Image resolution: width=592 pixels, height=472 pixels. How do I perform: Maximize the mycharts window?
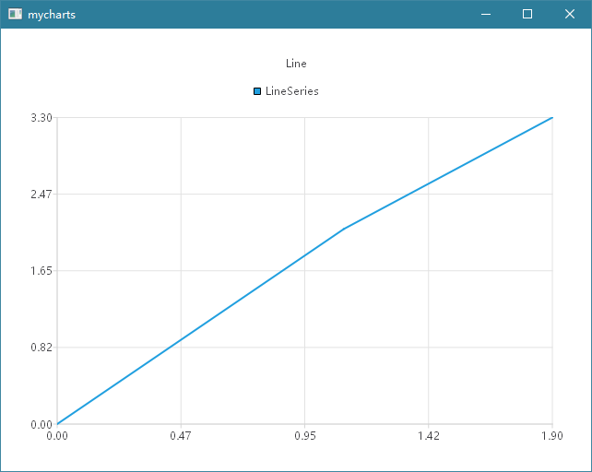click(527, 14)
